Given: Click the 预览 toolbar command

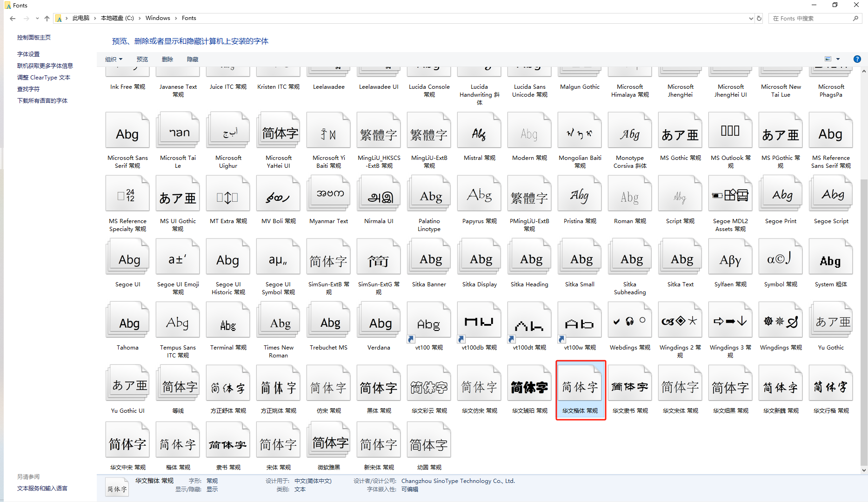Looking at the screenshot, I should tap(142, 59).
